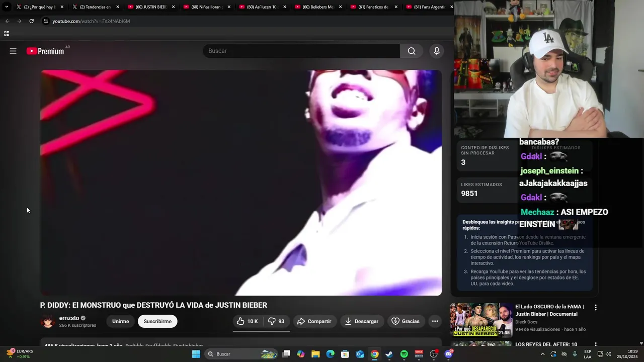Open Steam from the taskbar
The height and width of the screenshot is (362, 644).
[389, 354]
